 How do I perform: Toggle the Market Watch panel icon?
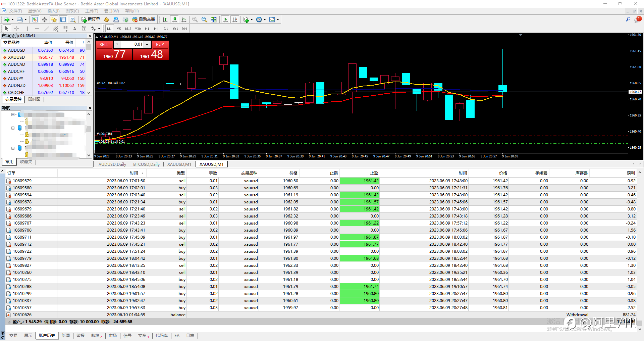click(35, 19)
